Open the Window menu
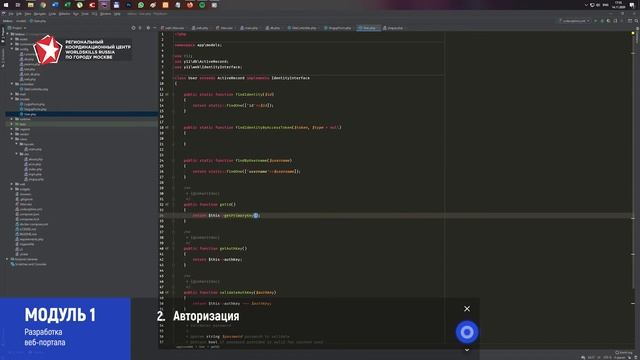 click(x=105, y=14)
